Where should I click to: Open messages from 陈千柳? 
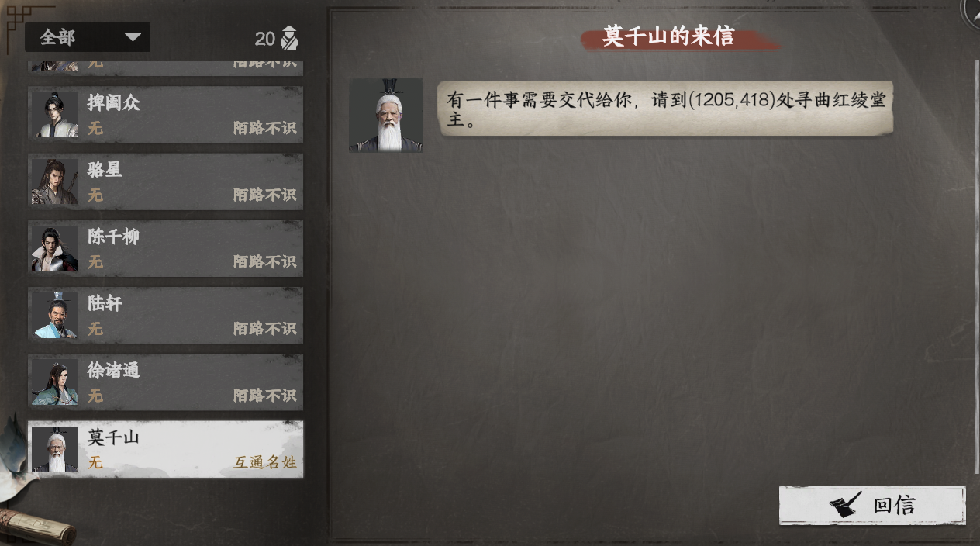(x=166, y=248)
